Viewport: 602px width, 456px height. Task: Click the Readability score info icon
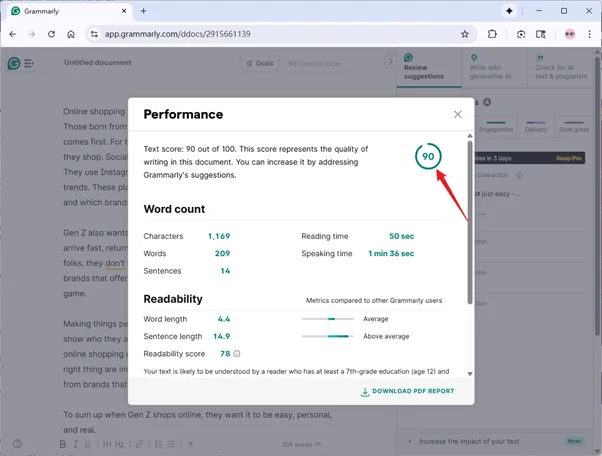237,354
